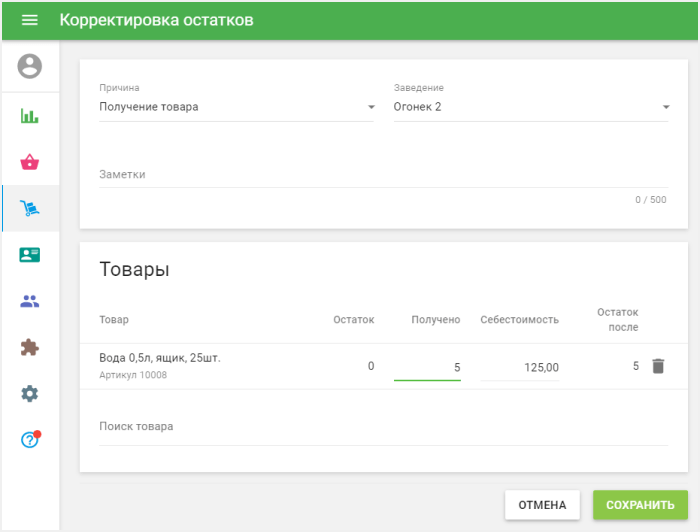The width and height of the screenshot is (700, 532).
Task: Click the 0 / 500 character counter
Action: point(650,200)
